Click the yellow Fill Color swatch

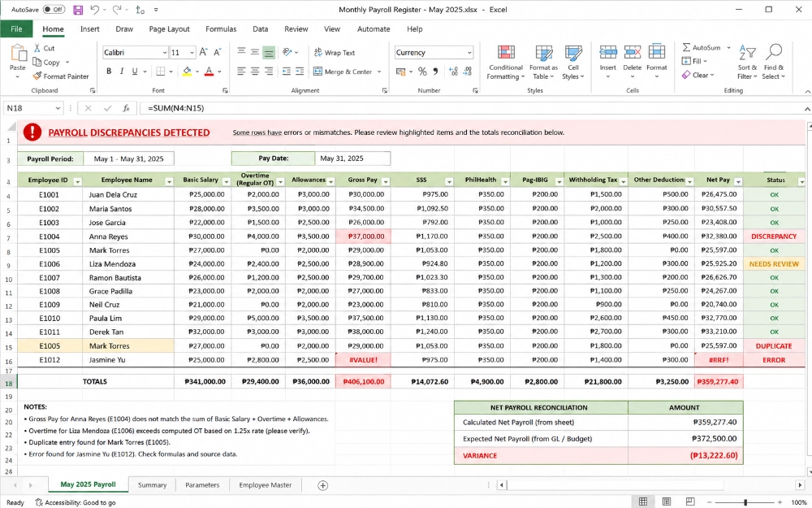click(187, 72)
